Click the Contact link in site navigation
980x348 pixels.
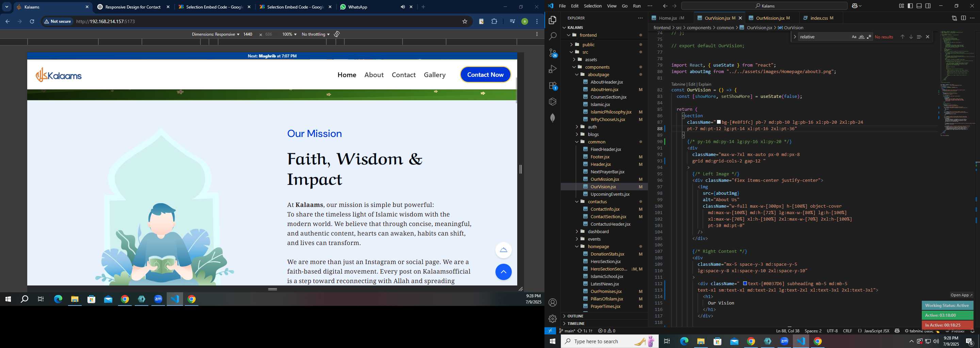pos(404,75)
